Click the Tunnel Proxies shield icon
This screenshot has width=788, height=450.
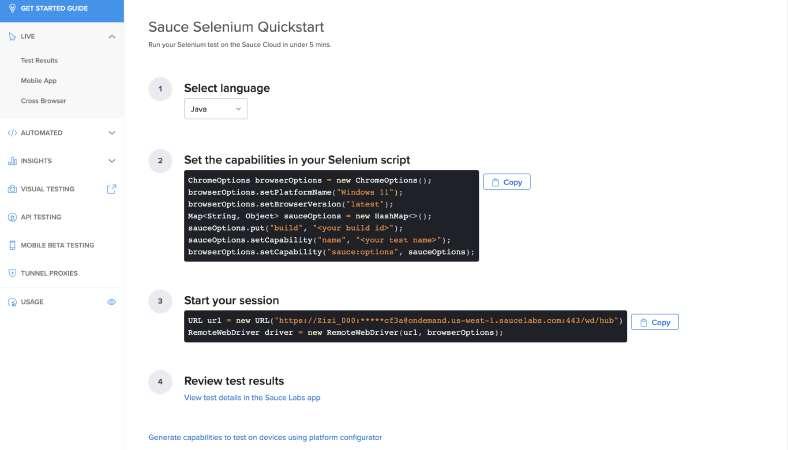coord(11,273)
